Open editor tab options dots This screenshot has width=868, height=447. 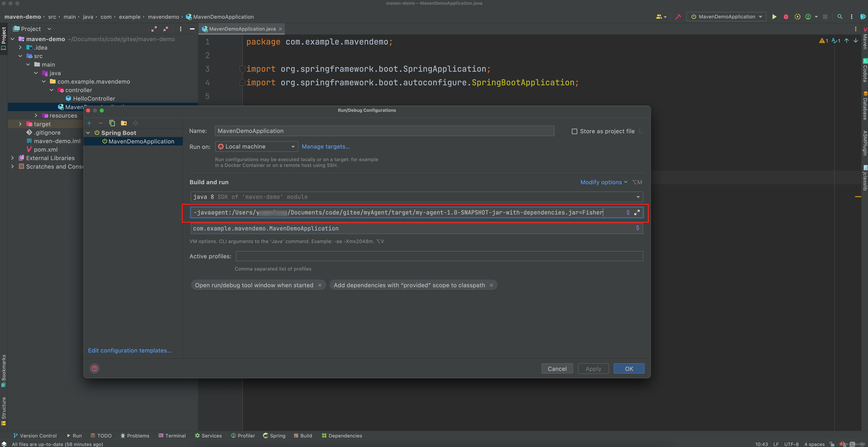856,29
